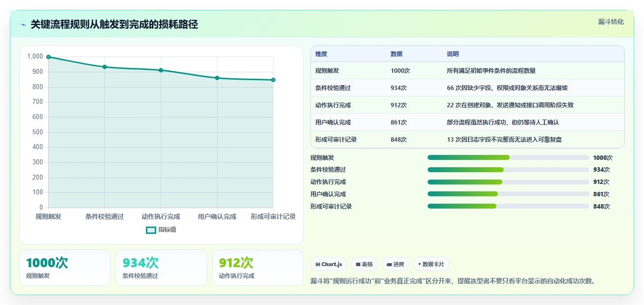Click the 形成可审计记录 data point on chart
Image resolution: width=644 pixels, height=305 pixels.
(x=273, y=80)
